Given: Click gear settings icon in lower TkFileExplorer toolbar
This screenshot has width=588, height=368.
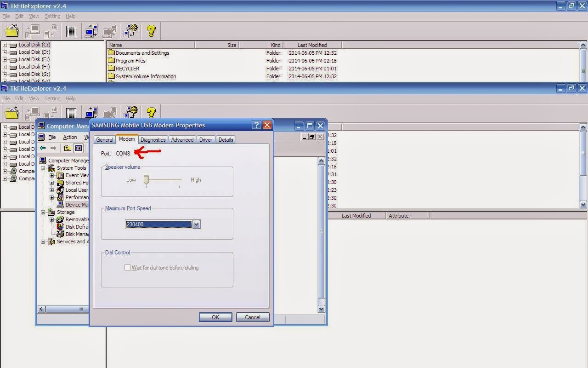Looking at the screenshot, I should 131,112.
